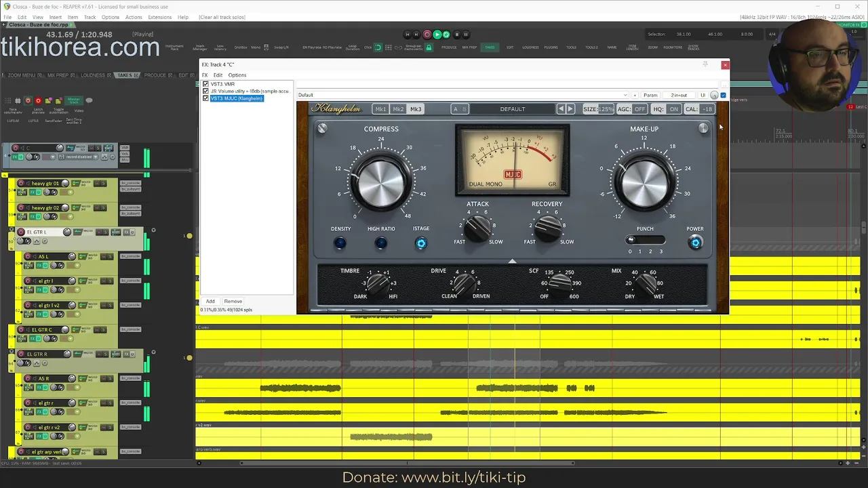This screenshot has height=488, width=868.
Task: Click the A/B compare button
Action: (x=460, y=109)
